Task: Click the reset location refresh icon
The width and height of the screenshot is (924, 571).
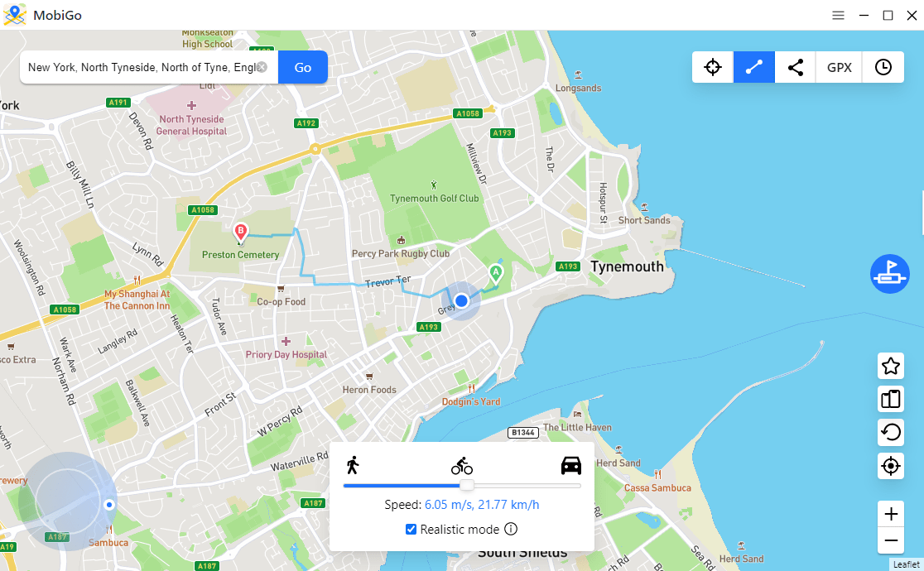Action: point(890,432)
